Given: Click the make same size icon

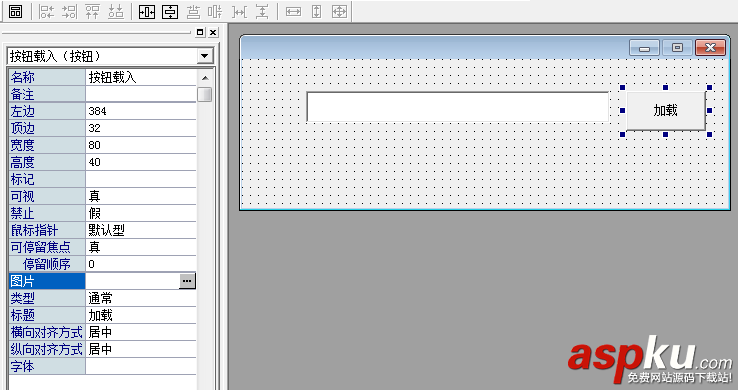Looking at the screenshot, I should click(339, 11).
